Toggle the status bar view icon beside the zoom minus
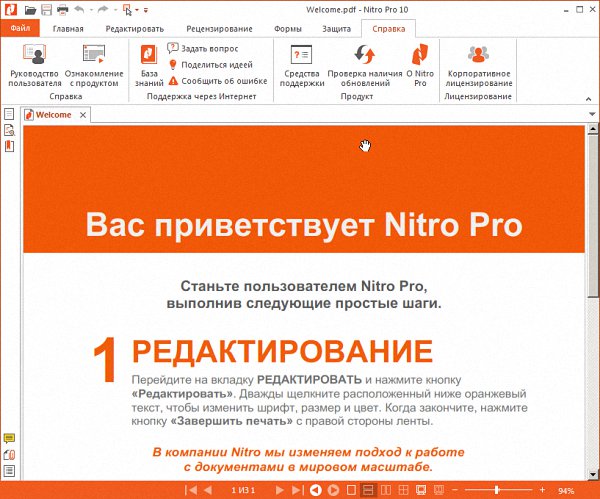This screenshot has width=600, height=499. point(439,490)
